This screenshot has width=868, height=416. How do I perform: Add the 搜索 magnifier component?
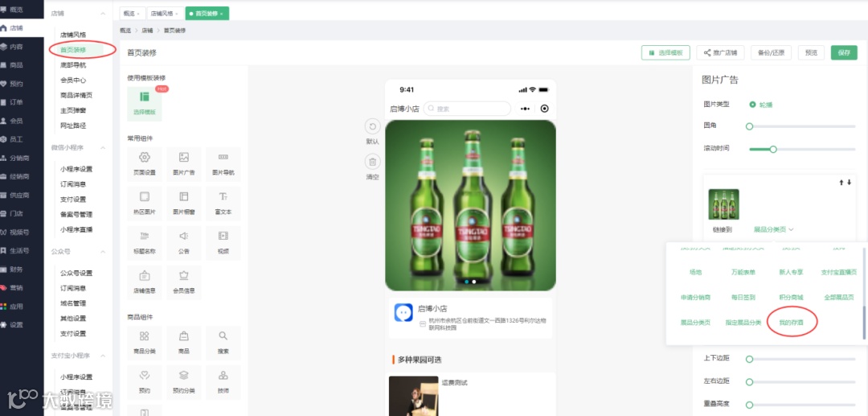(223, 343)
